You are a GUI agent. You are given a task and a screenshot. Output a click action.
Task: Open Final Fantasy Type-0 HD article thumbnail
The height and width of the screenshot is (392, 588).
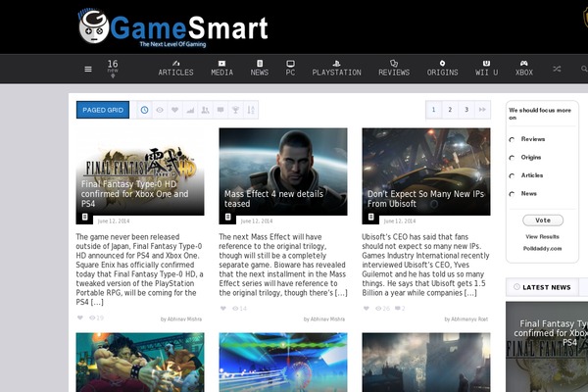tap(140, 171)
